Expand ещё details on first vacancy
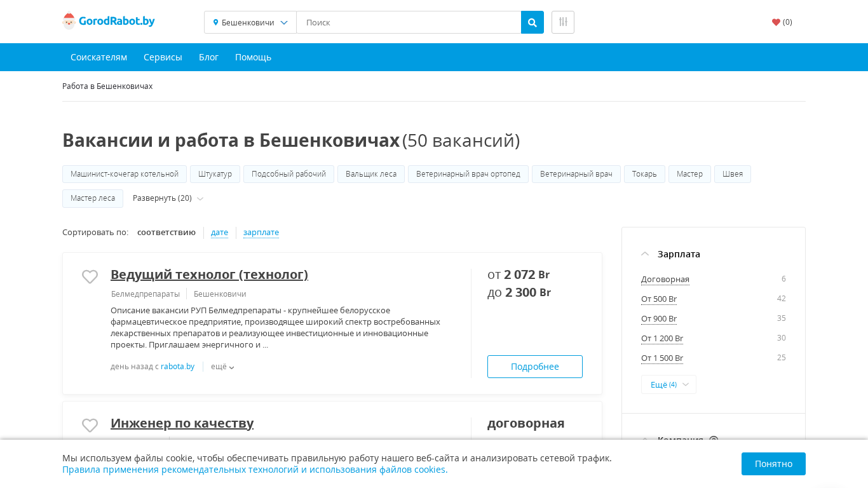Image resolution: width=868 pixels, height=488 pixels. coord(222,367)
